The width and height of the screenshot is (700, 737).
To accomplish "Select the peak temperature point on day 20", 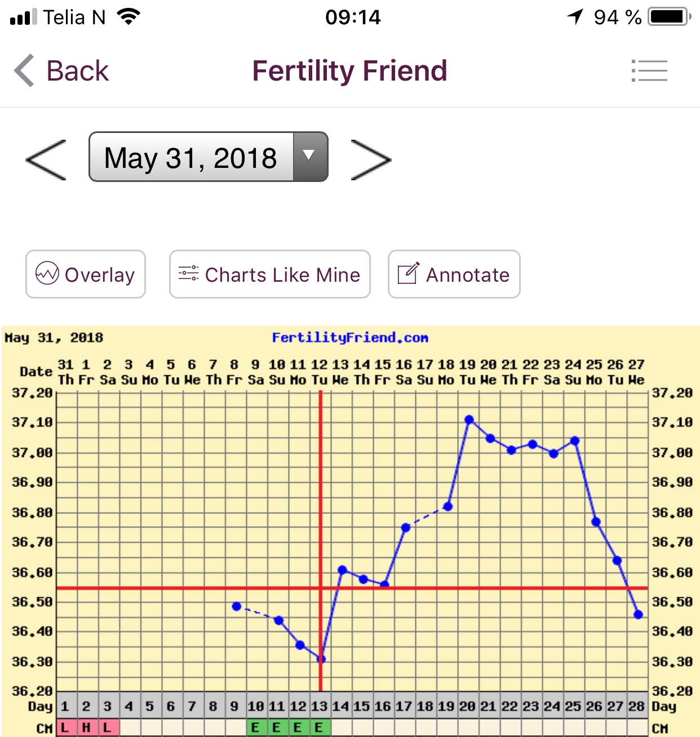I will [469, 420].
